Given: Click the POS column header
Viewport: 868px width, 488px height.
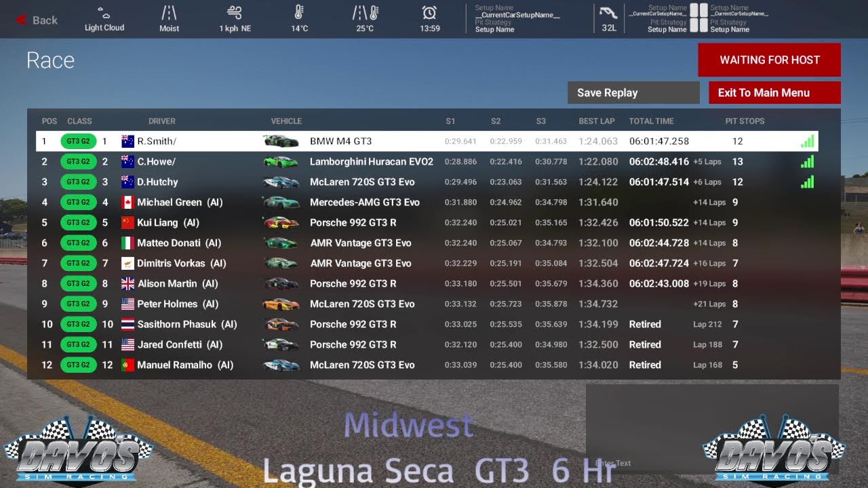Looking at the screenshot, I should (50, 121).
